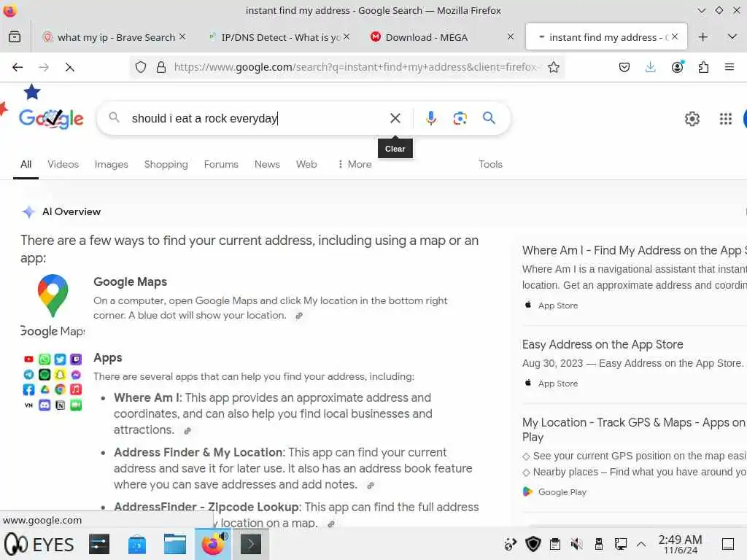This screenshot has width=747, height=560.
Task: Close the Download - MEGA tab
Action: [510, 36]
